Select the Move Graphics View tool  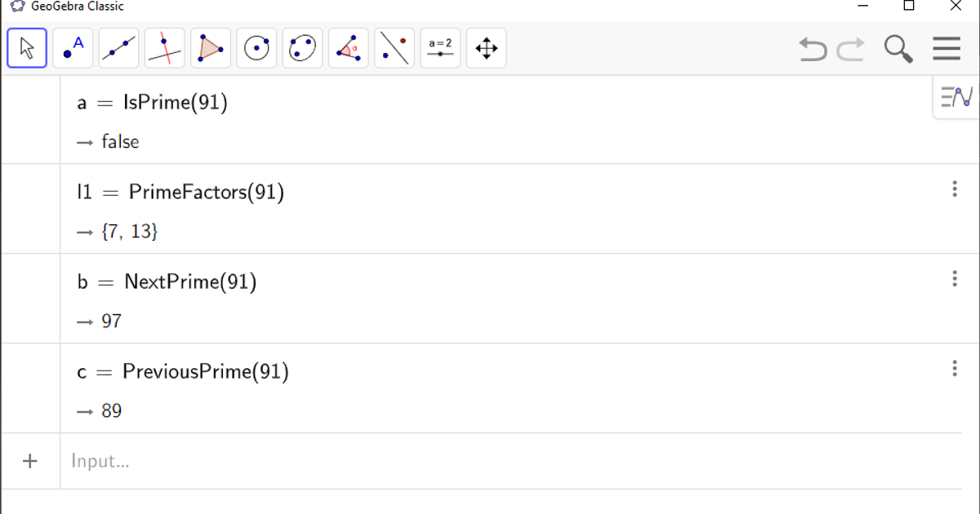click(485, 47)
